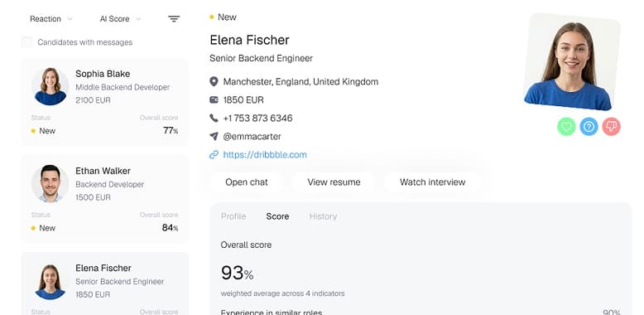This screenshot has width=644, height=315.
Task: Switch to the History tab
Action: 323,216
